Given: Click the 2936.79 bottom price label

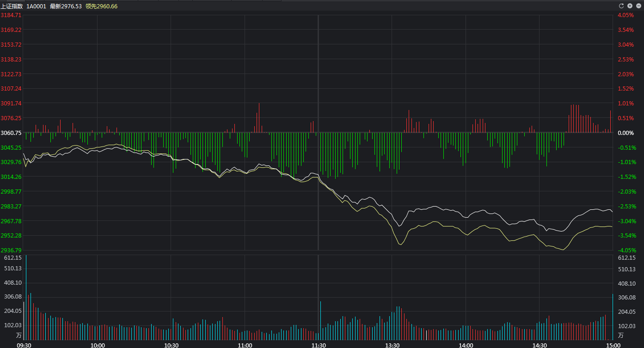Looking at the screenshot, I should click(x=11, y=250).
